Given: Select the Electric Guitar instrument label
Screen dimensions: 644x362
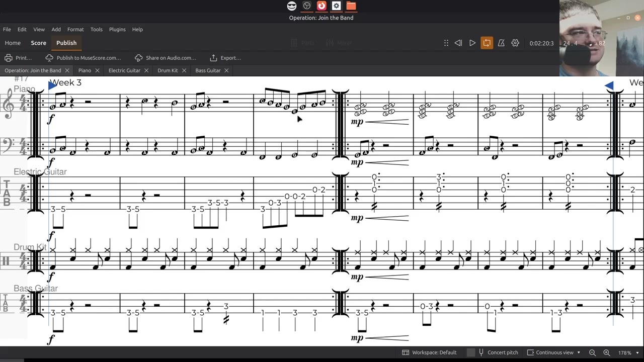Looking at the screenshot, I should 40,172.
